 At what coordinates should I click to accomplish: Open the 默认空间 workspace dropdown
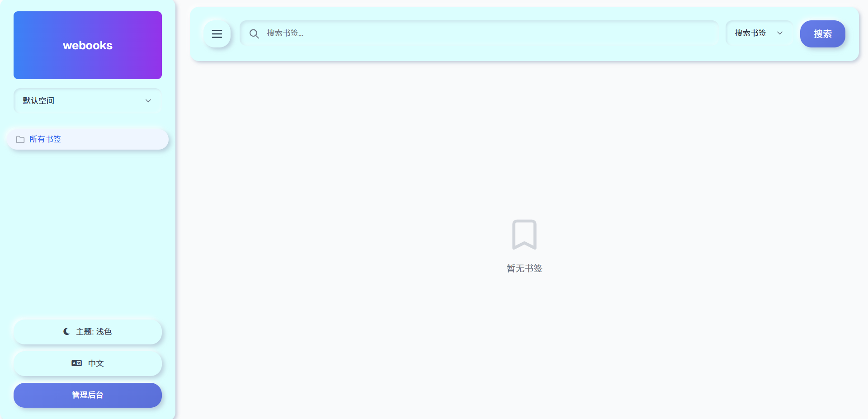tap(87, 100)
